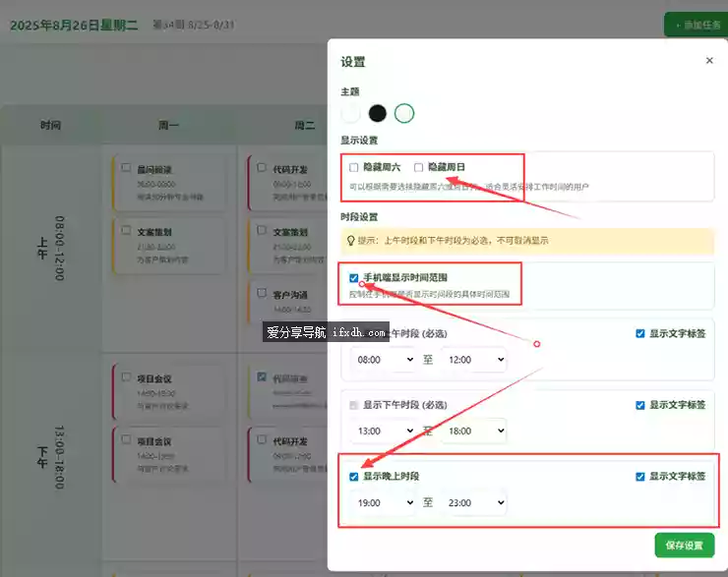Viewport: 728px width, 577px height.
Task: Close the 设置 dialog with the X
Action: tap(709, 60)
